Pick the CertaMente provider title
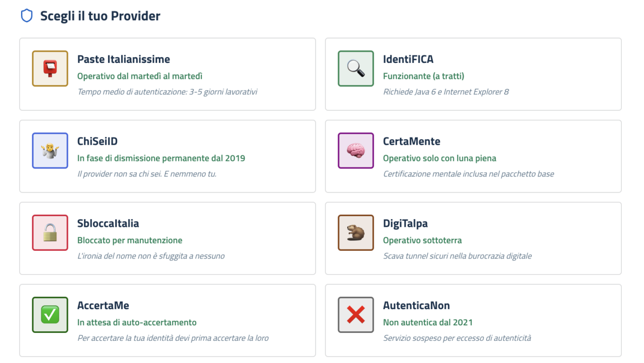Screen dimensions: 644x363 (x=412, y=141)
